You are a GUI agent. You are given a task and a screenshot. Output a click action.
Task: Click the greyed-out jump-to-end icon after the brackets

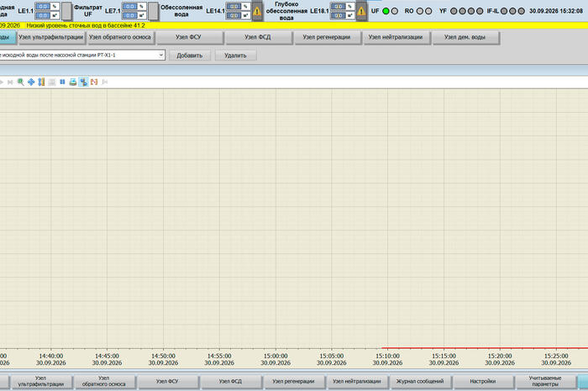[105, 82]
